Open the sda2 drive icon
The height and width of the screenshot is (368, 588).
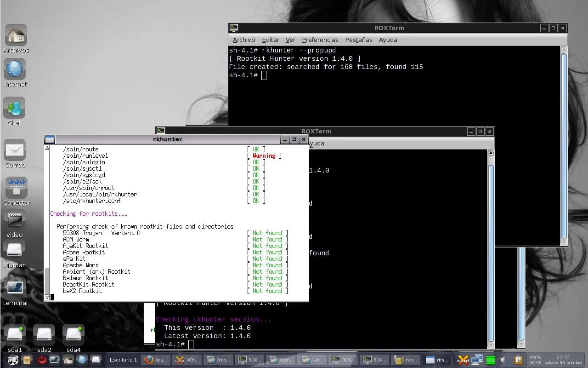coord(44,335)
